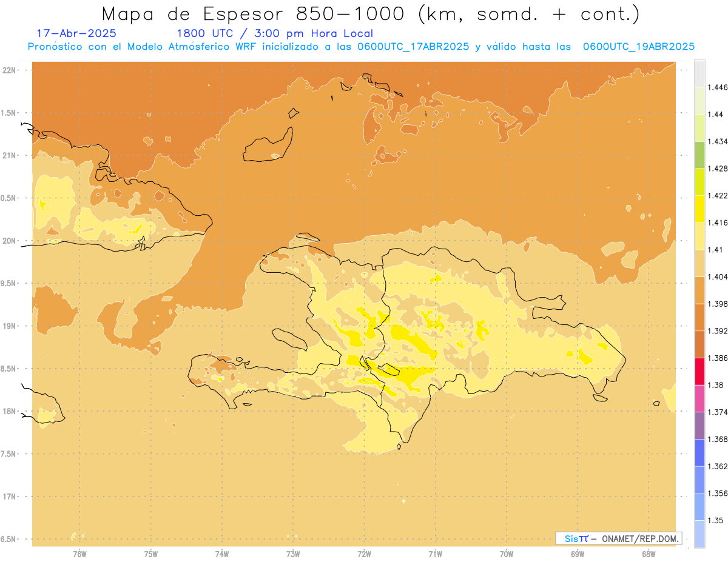The image size is (728, 562).
Task: Click the legend value 1.374
Action: pos(717,412)
